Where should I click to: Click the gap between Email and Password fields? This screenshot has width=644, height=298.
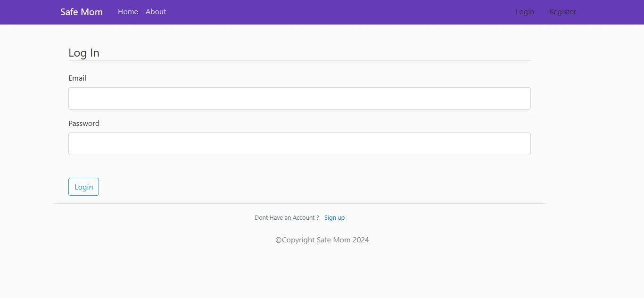(x=299, y=115)
